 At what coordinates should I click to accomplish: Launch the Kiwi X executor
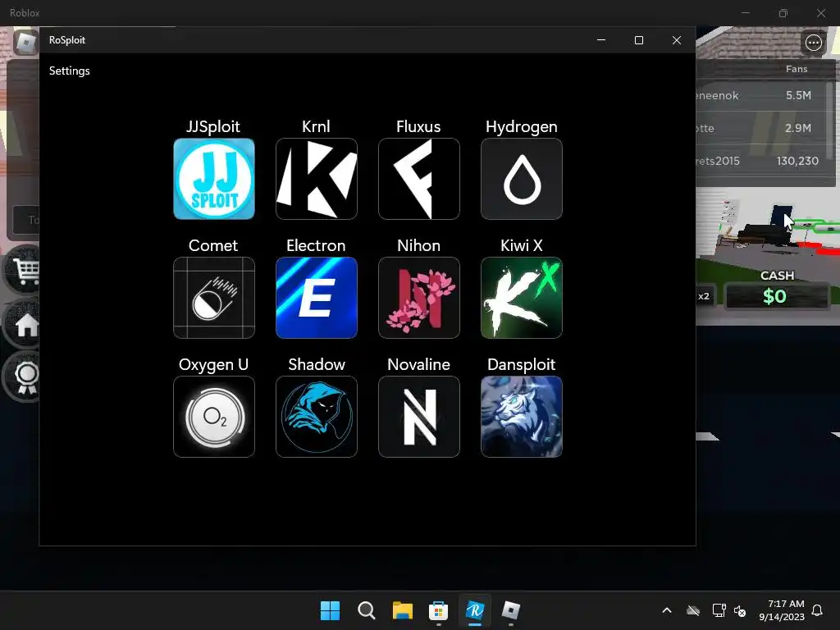coord(521,298)
